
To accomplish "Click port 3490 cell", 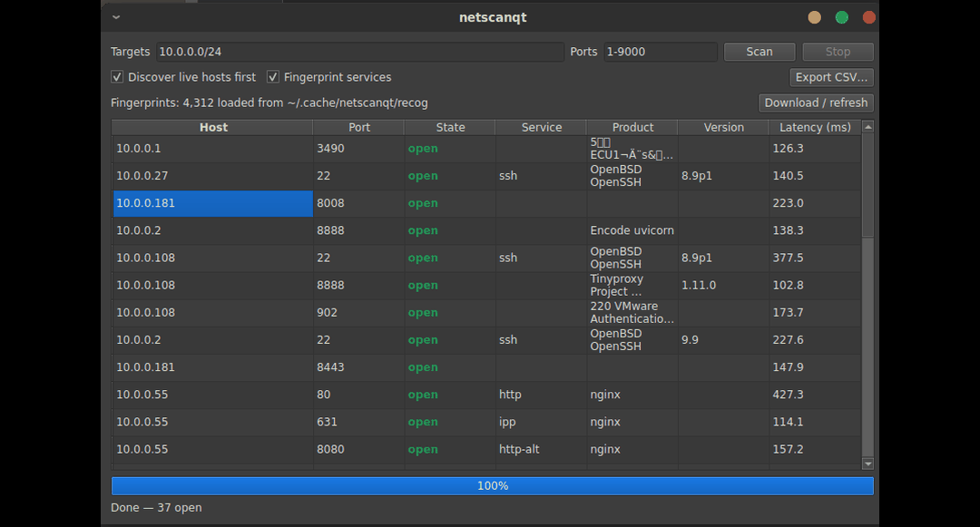I will tap(358, 149).
